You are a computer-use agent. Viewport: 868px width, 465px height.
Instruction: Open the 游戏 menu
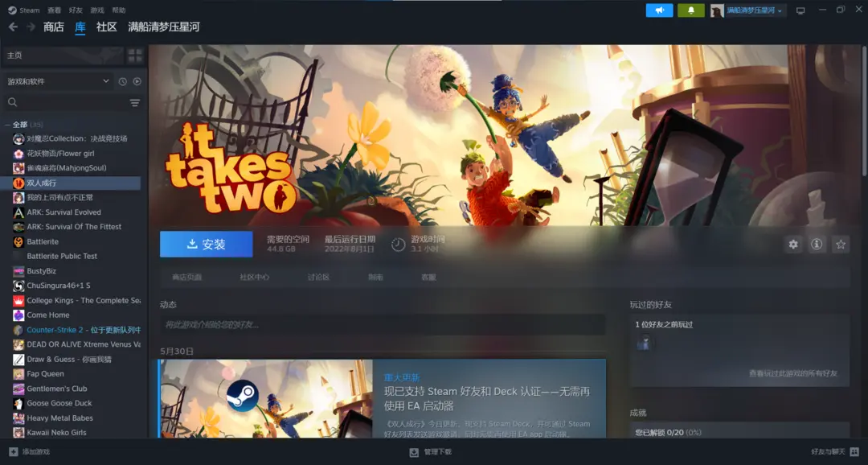click(x=97, y=10)
